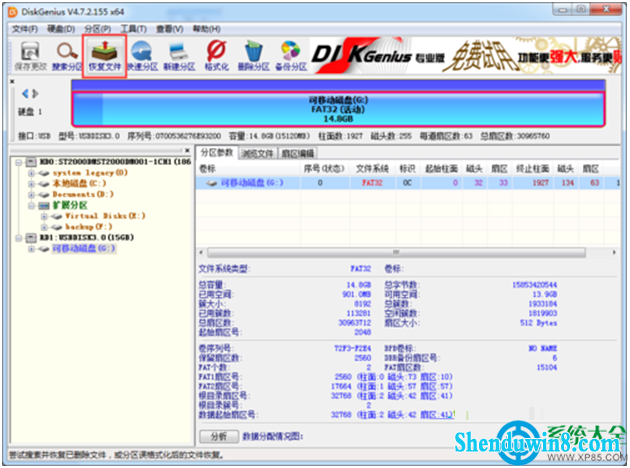This screenshot has height=468, width=630.
Task: Go to previous disk with left arrow
Action: pos(25,94)
